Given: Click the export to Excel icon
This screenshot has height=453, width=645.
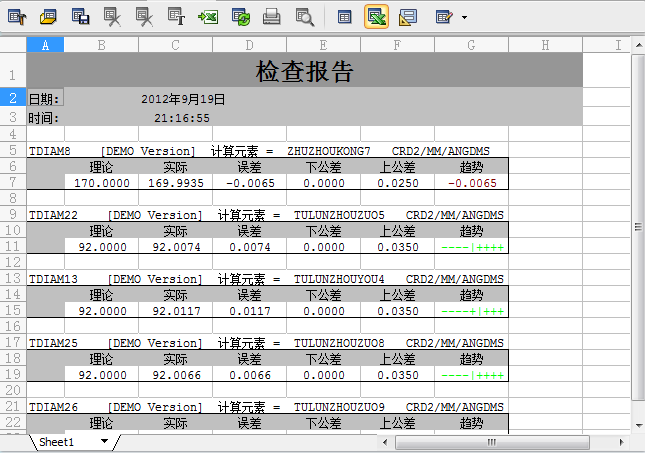Looking at the screenshot, I should (208, 17).
